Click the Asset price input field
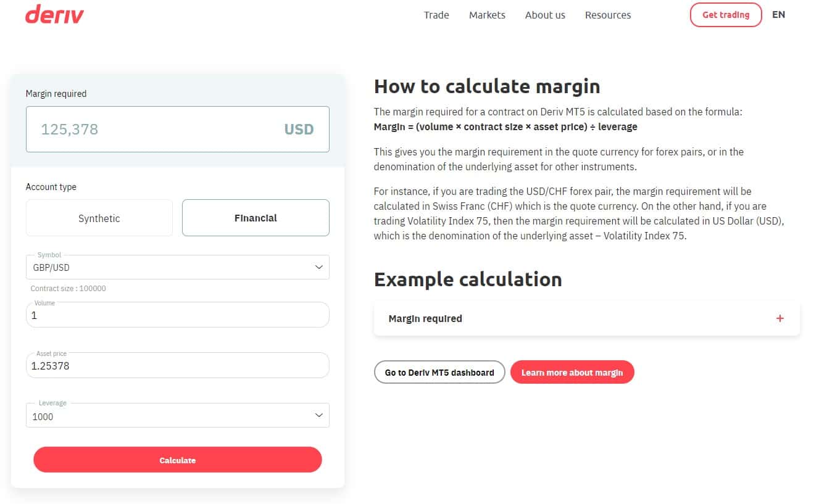 [x=177, y=366]
